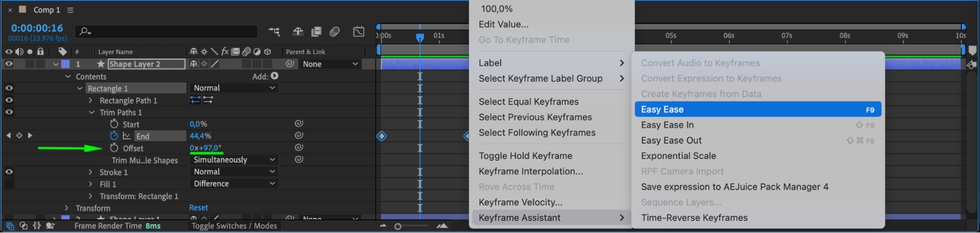Toggle the Shy switch for Shape Layer 2
The width and height of the screenshot is (980, 233).
point(194,64)
